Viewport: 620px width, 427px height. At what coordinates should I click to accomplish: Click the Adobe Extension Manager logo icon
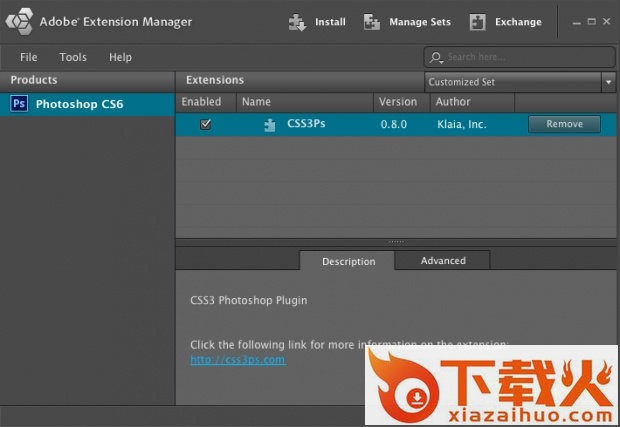pos(19,21)
